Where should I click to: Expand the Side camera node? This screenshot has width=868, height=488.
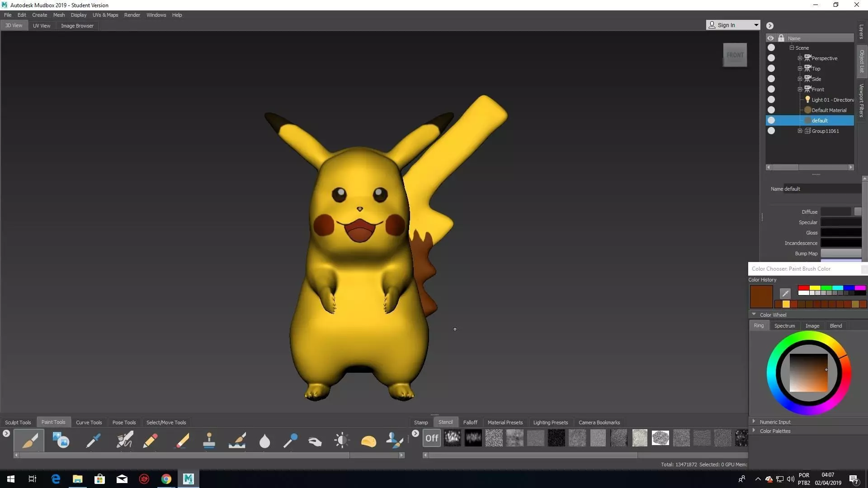click(x=800, y=79)
